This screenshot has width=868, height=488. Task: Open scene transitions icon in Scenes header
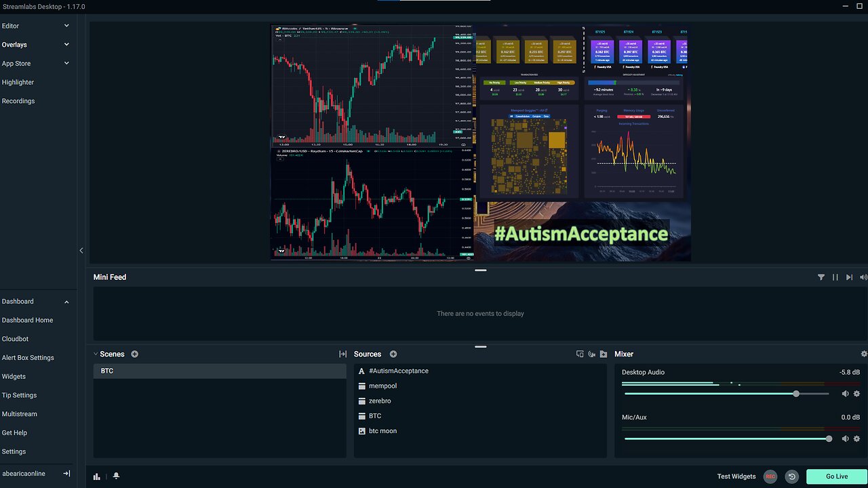tap(342, 354)
